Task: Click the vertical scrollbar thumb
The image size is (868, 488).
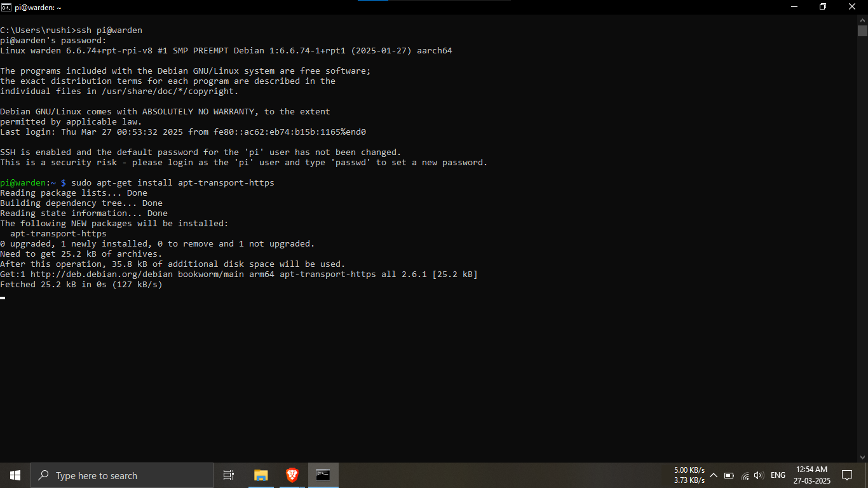Action: 862,30
